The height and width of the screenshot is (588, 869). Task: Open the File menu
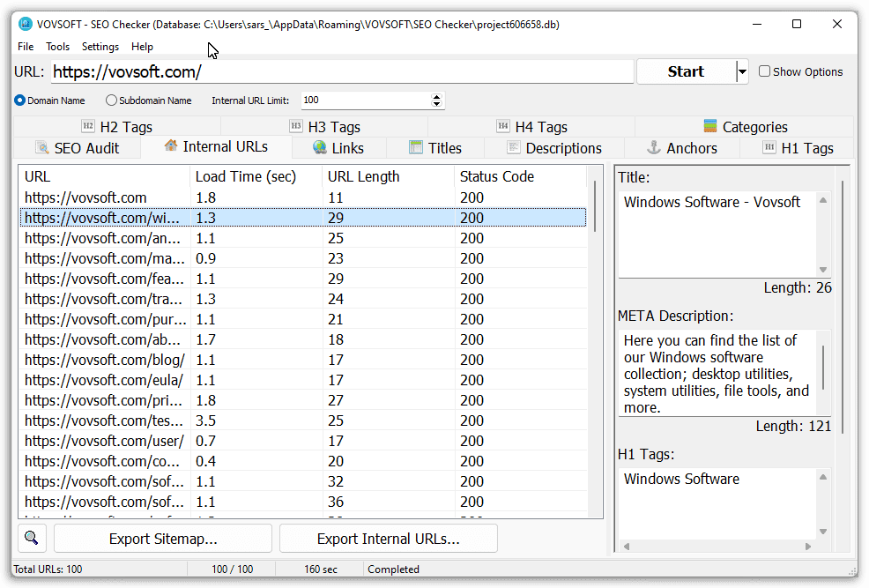(26, 47)
